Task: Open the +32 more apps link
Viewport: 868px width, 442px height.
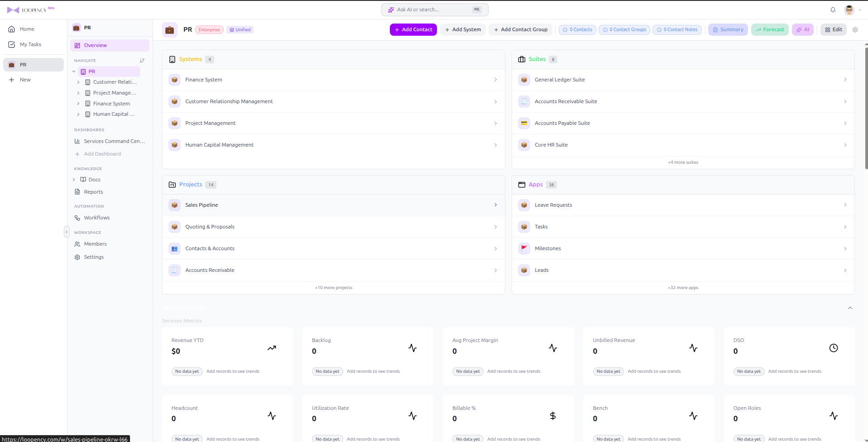Action: [682, 287]
